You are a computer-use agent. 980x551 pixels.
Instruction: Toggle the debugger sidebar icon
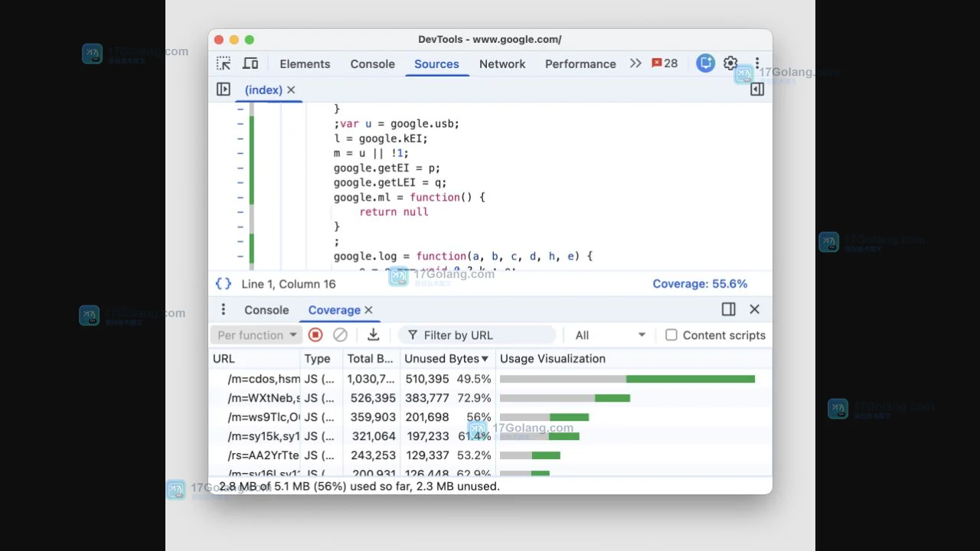pos(757,90)
